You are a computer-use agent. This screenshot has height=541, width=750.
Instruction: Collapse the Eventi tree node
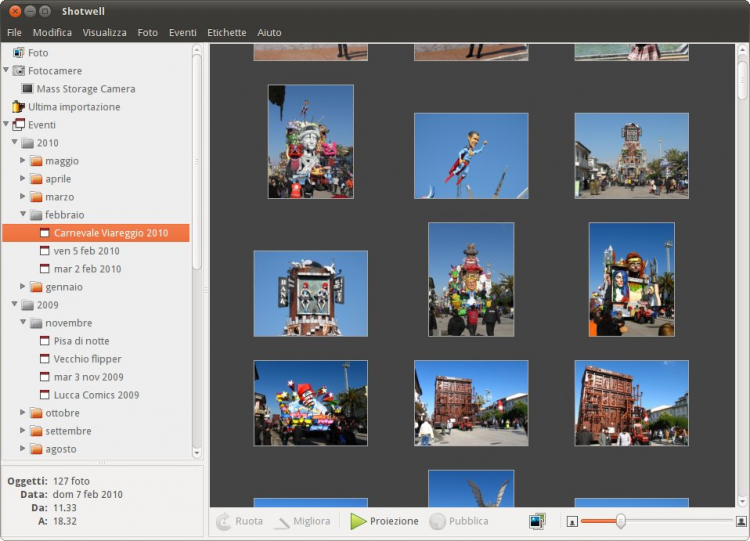tap(7, 125)
